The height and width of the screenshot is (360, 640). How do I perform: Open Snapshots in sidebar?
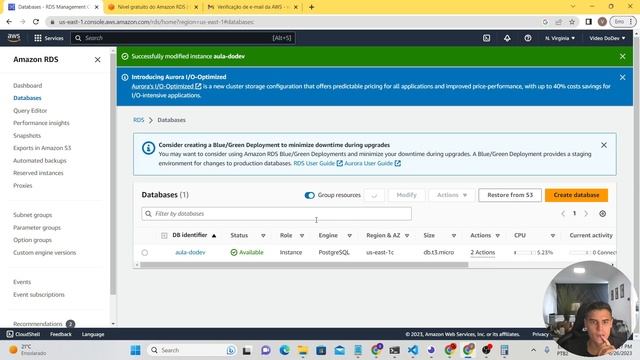click(27, 136)
